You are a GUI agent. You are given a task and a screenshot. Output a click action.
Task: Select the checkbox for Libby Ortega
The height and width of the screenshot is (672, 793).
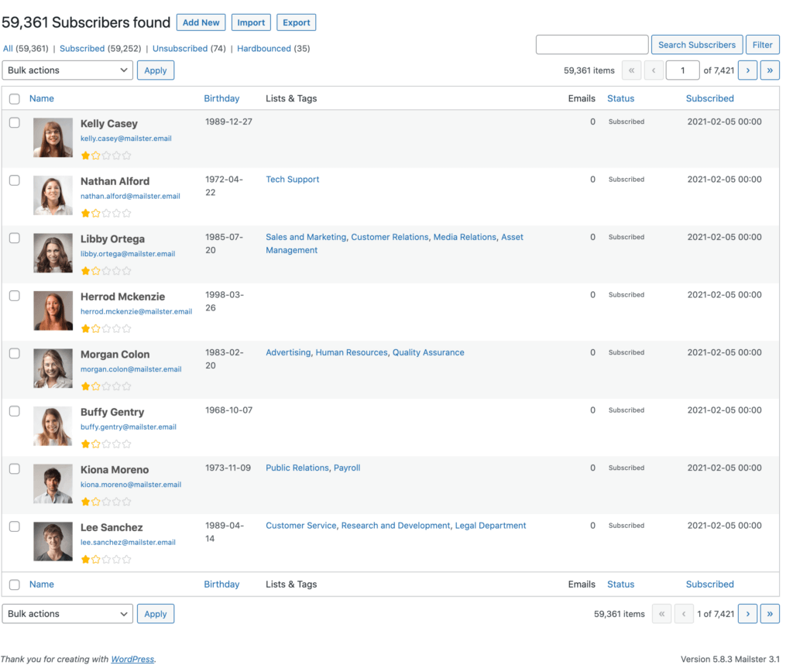(15, 238)
